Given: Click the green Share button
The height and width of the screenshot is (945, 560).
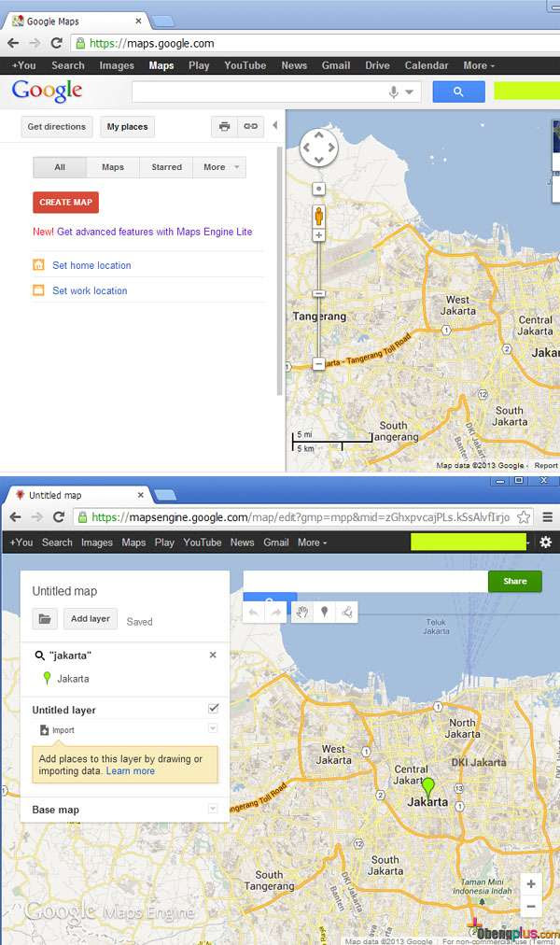Looking at the screenshot, I should (x=515, y=581).
